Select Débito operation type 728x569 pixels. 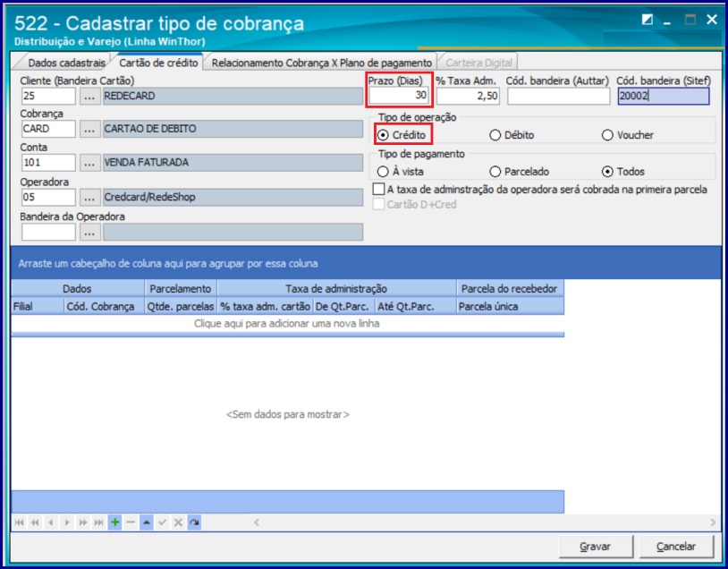(512, 135)
